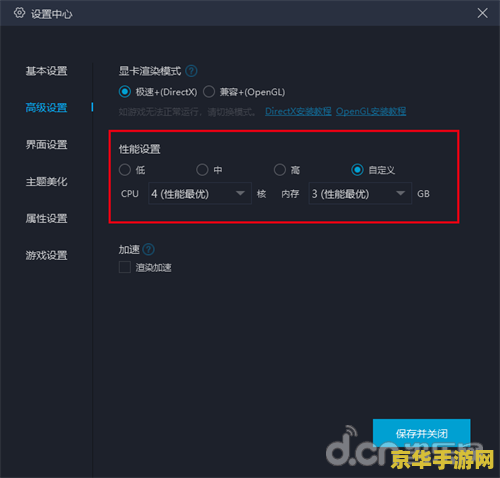This screenshot has width=500, height=478.
Task: Select the 自定义 performance option
Action: pyautogui.click(x=357, y=170)
